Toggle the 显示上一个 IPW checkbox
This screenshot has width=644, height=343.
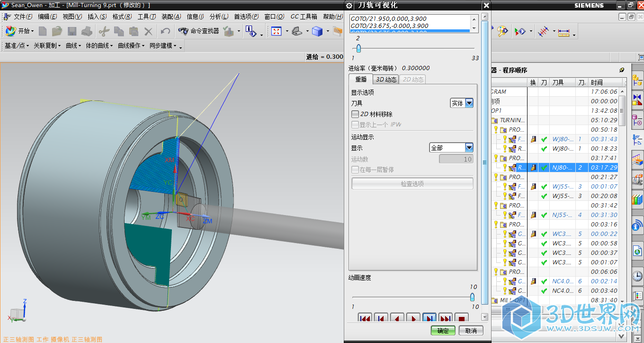(x=355, y=125)
